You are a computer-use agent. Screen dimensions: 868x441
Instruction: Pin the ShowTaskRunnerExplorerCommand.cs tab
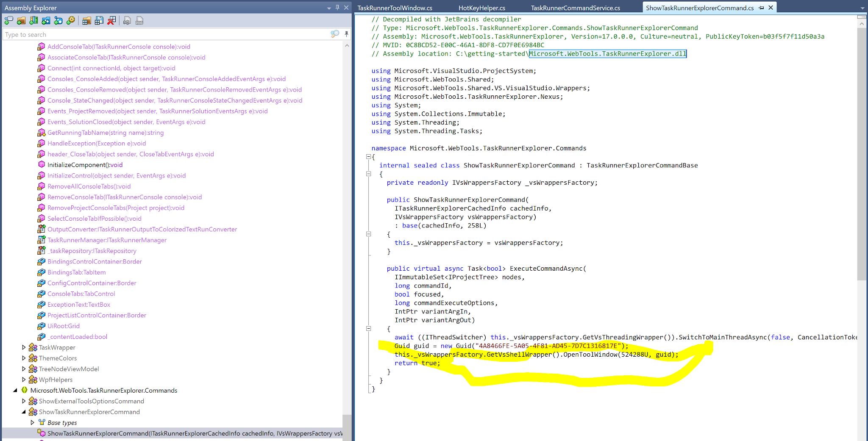(x=762, y=8)
